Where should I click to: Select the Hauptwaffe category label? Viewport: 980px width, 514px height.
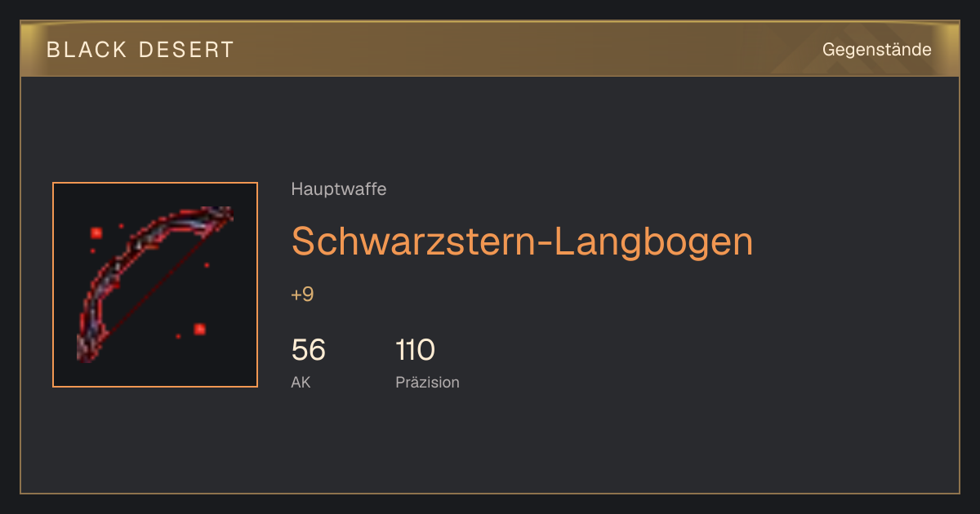point(339,189)
